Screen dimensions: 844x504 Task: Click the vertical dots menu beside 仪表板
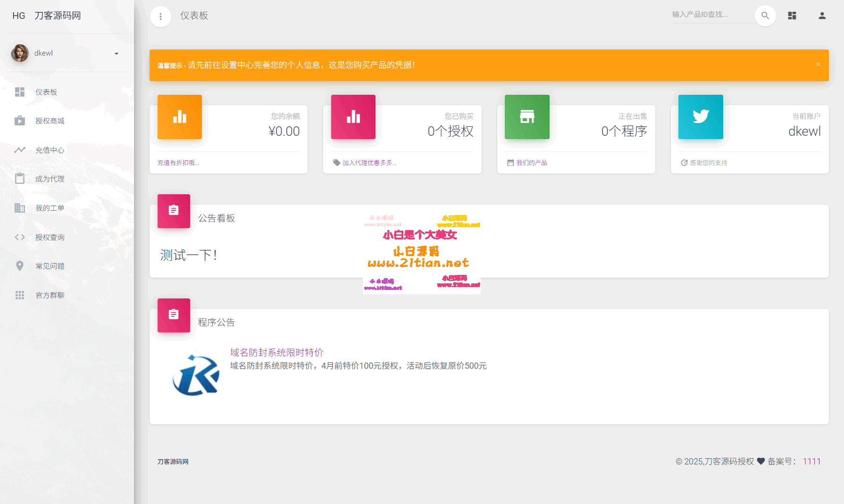pyautogui.click(x=161, y=17)
